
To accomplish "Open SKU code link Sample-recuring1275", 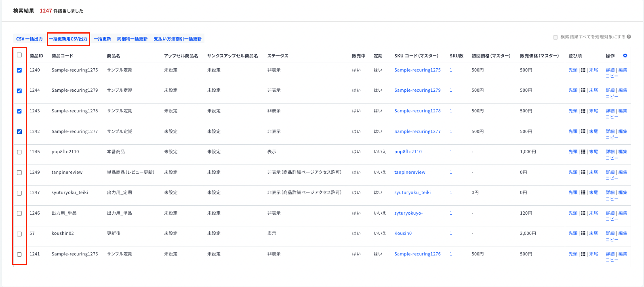I will [417, 70].
